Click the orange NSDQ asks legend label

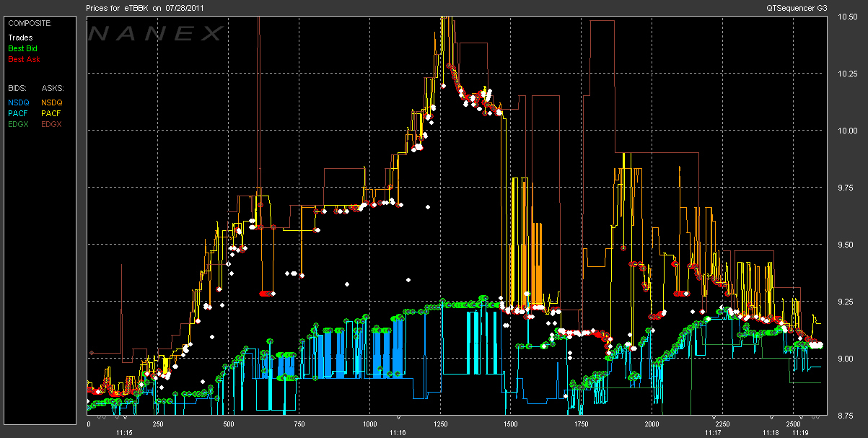point(52,102)
